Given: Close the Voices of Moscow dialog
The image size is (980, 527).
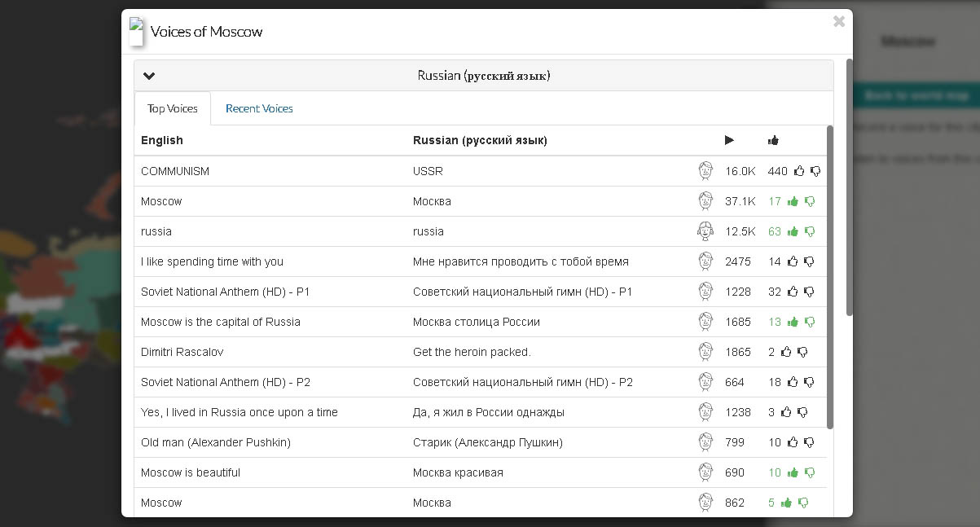Looking at the screenshot, I should click(x=838, y=22).
